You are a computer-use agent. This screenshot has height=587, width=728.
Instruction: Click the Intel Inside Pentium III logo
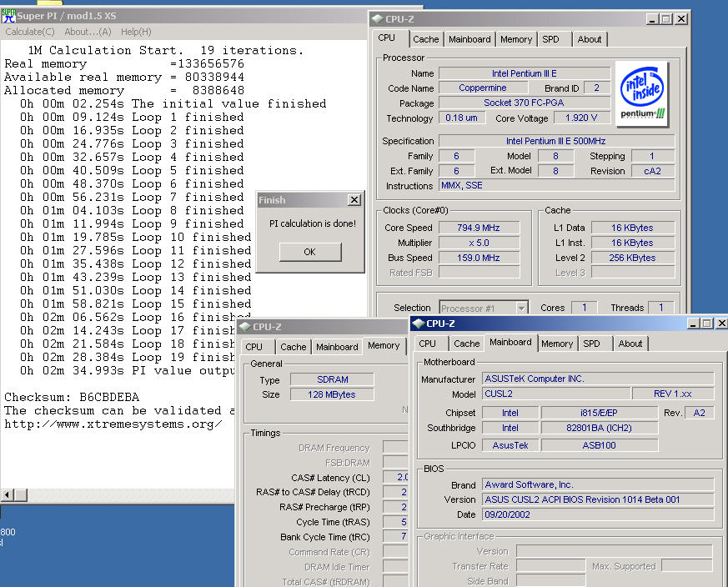pos(642,94)
